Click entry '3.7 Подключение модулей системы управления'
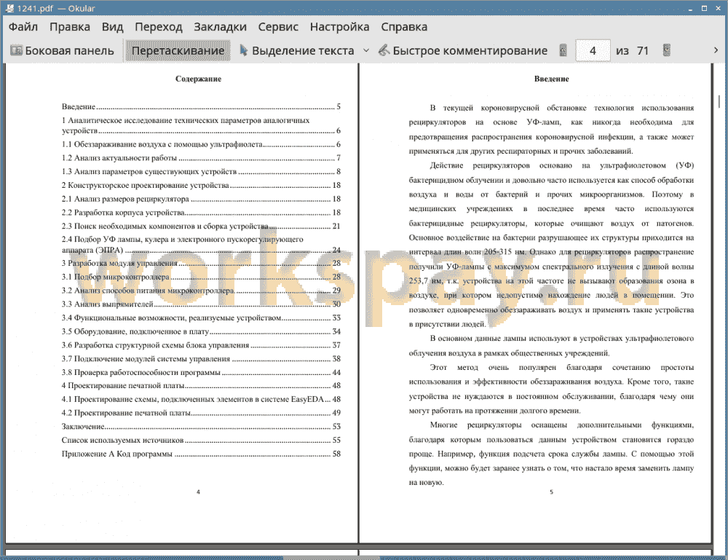728x560 pixels. 201,359
